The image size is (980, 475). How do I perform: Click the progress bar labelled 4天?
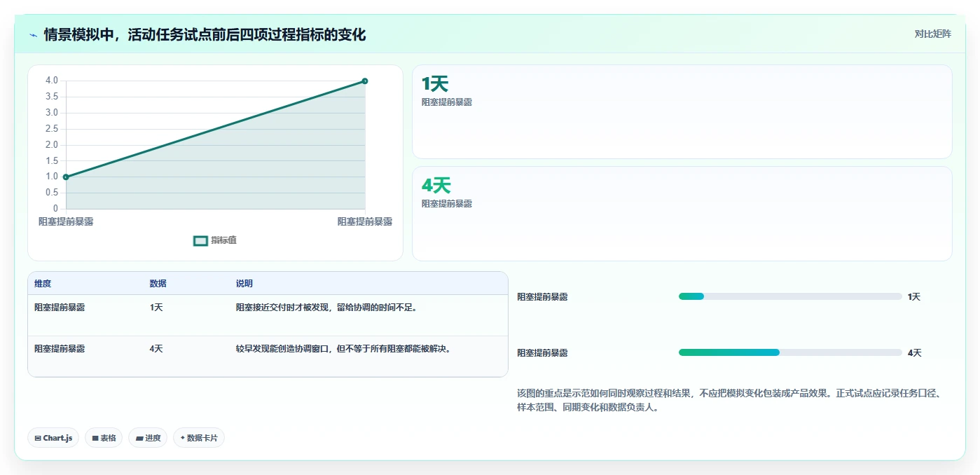tap(790, 352)
